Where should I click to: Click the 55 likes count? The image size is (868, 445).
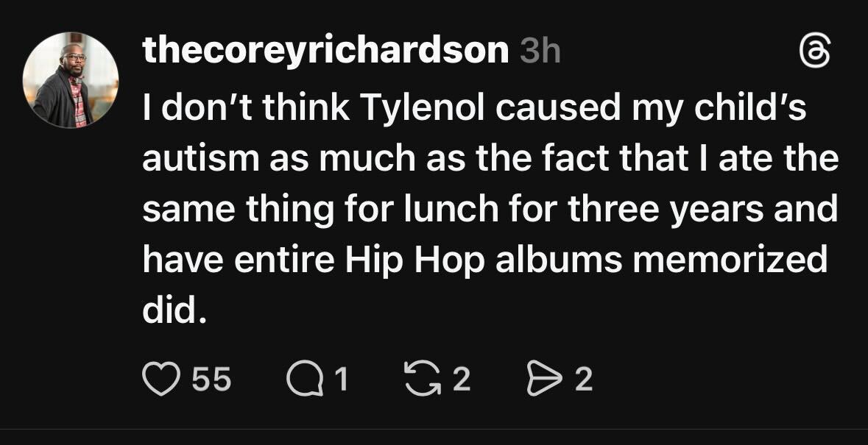click(x=211, y=380)
